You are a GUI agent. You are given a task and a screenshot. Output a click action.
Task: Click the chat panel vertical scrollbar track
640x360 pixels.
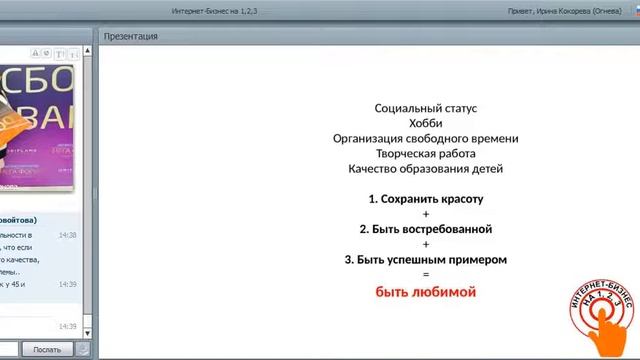click(87, 192)
